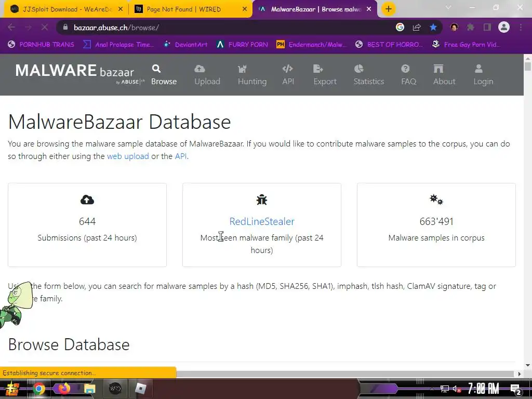The height and width of the screenshot is (399, 532).
Task: Open the Browse search icon in navbar
Action: (x=156, y=69)
